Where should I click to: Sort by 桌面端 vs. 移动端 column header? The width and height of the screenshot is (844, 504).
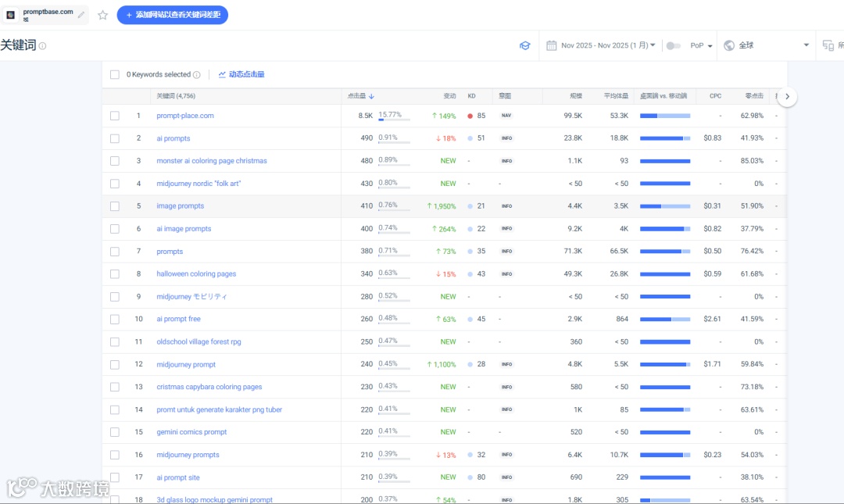coord(663,96)
